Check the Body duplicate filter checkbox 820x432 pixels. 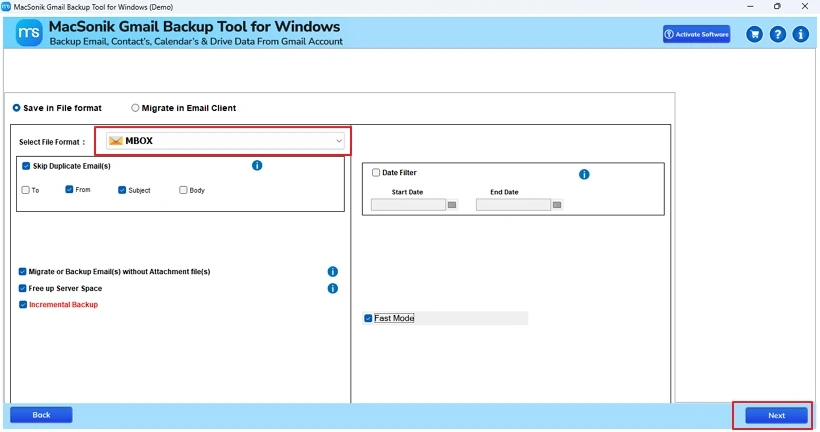183,190
